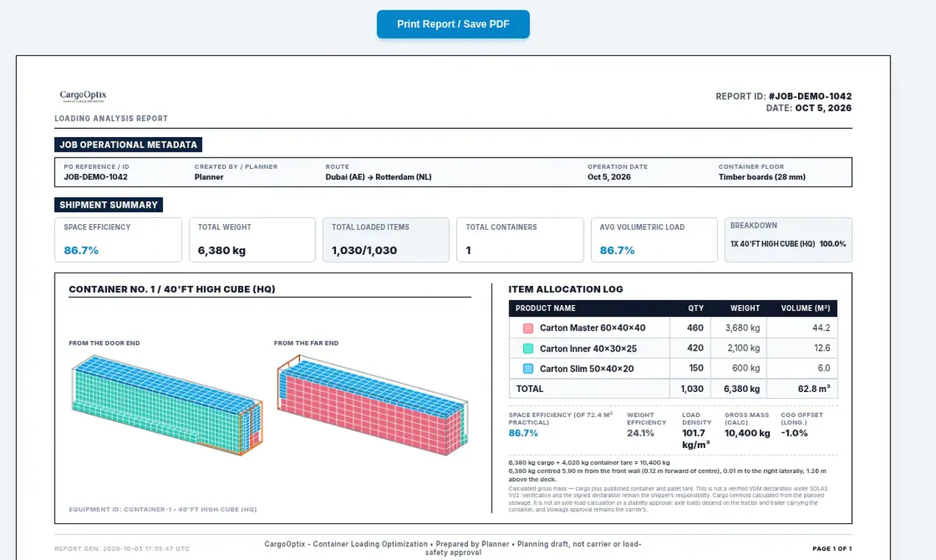The image size is (936, 560).
Task: Click the total volume "62.8 m³"
Action: (x=812, y=389)
